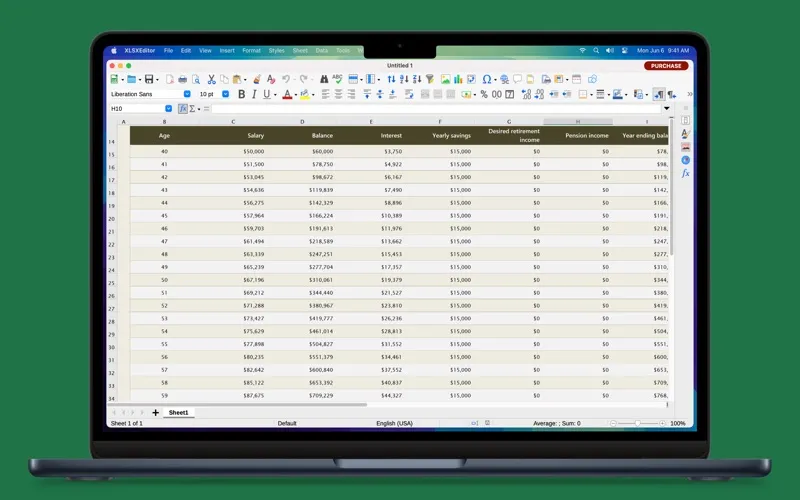Screen dimensions: 800x500
Task: Click the Align Right icon
Action: coord(351,94)
